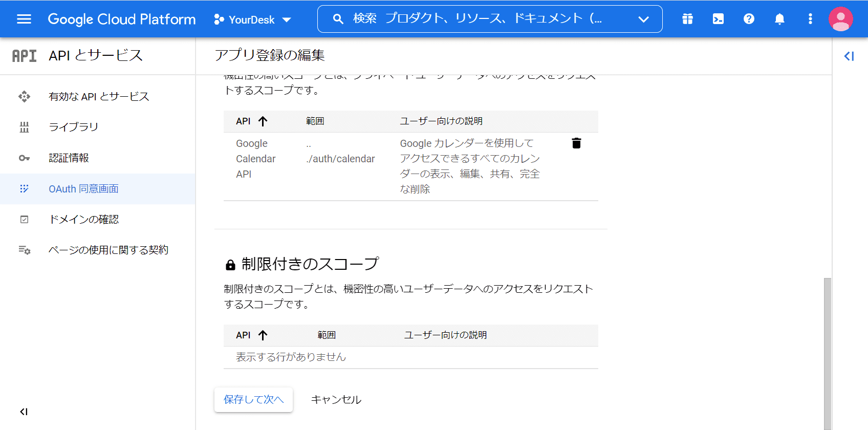Image resolution: width=868 pixels, height=430 pixels.
Task: Click the 表示する行がありません empty row text
Action: (x=291, y=357)
